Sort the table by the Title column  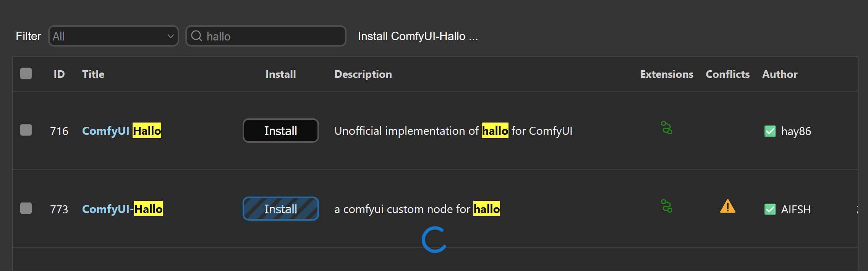(x=93, y=74)
